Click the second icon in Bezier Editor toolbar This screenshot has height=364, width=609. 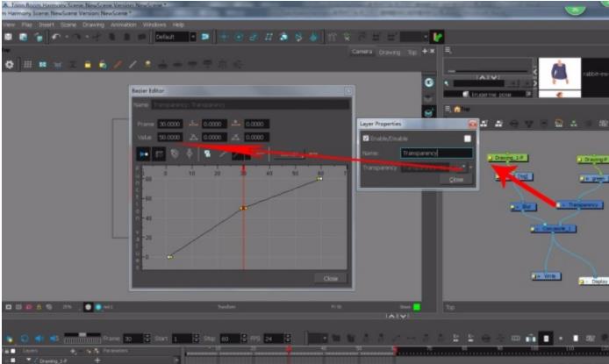coord(159,154)
